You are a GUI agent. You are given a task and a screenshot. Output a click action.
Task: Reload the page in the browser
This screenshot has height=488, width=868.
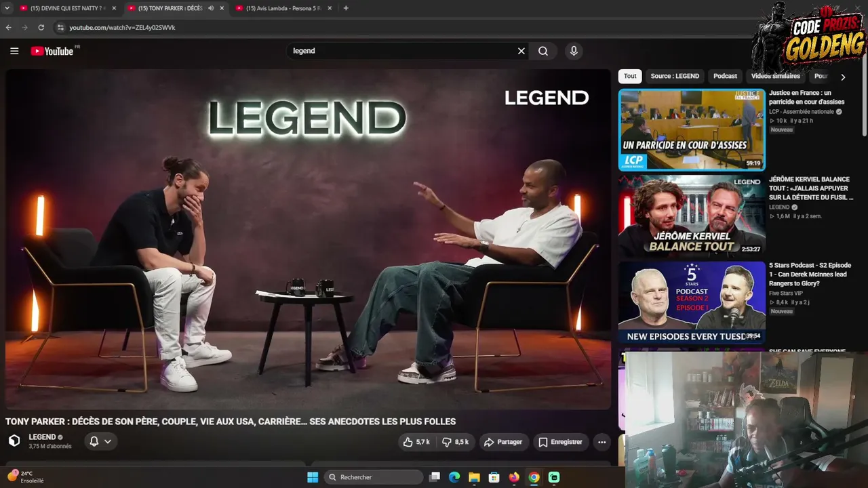click(x=41, y=28)
